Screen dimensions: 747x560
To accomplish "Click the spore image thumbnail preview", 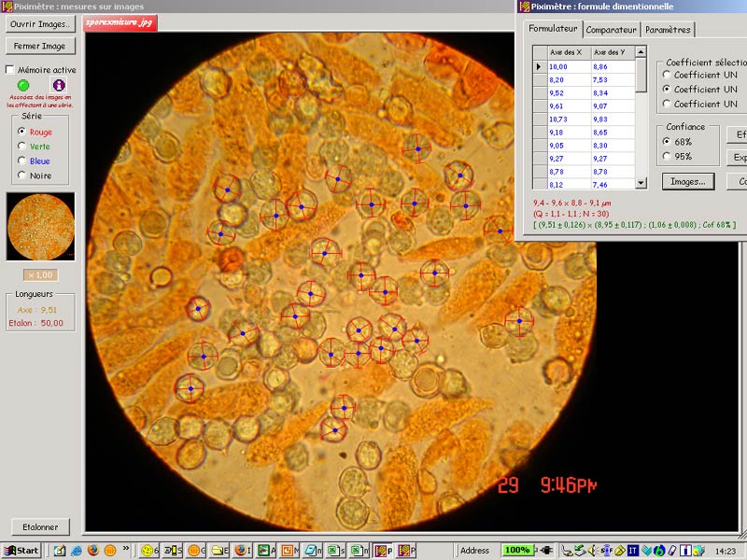I will (x=40, y=227).
